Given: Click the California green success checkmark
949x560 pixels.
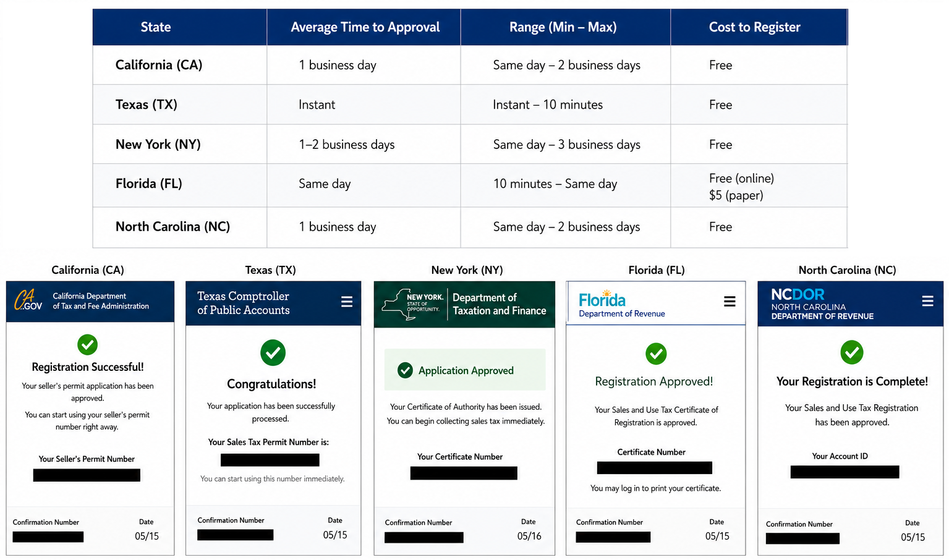Looking at the screenshot, I should coord(87,344).
